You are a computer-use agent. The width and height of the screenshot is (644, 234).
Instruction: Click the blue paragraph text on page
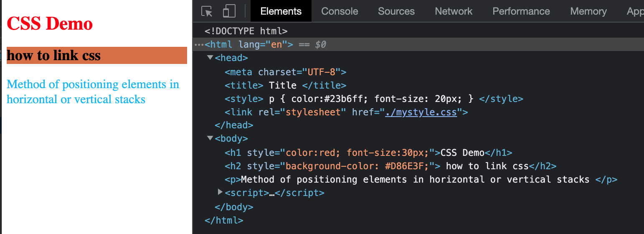pyautogui.click(x=93, y=92)
